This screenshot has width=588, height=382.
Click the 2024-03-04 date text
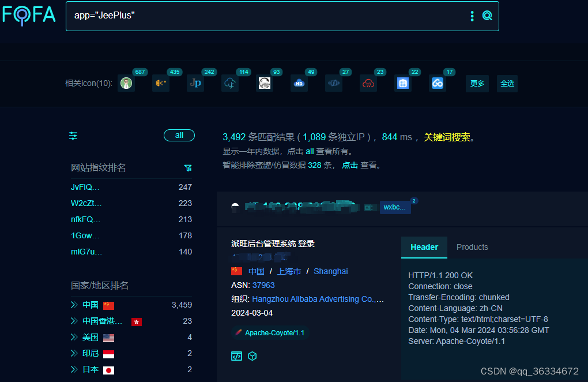(x=252, y=313)
